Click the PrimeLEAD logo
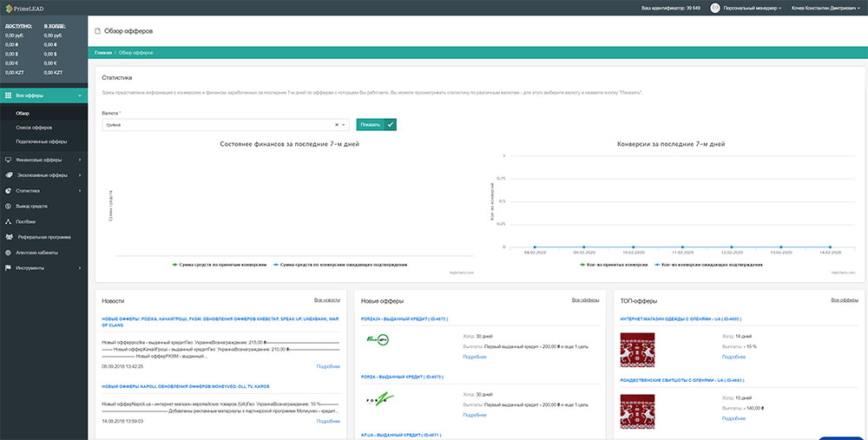The image size is (868, 440). coord(24,9)
